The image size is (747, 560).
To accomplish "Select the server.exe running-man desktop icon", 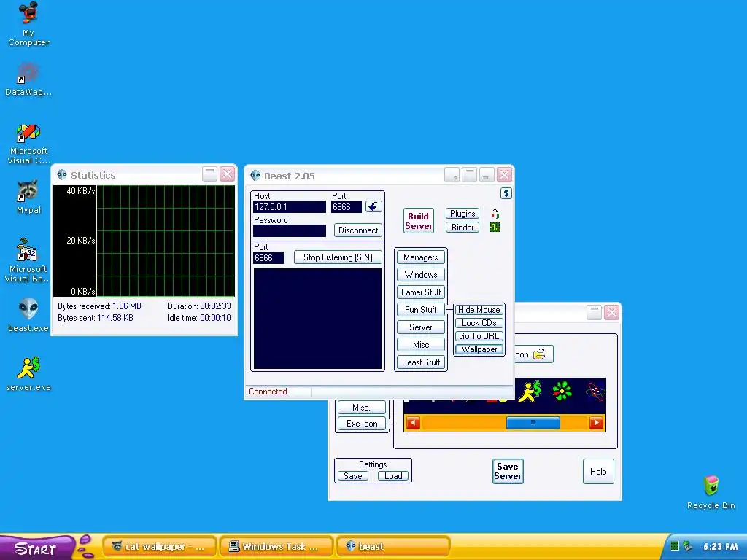I will pyautogui.click(x=28, y=374).
